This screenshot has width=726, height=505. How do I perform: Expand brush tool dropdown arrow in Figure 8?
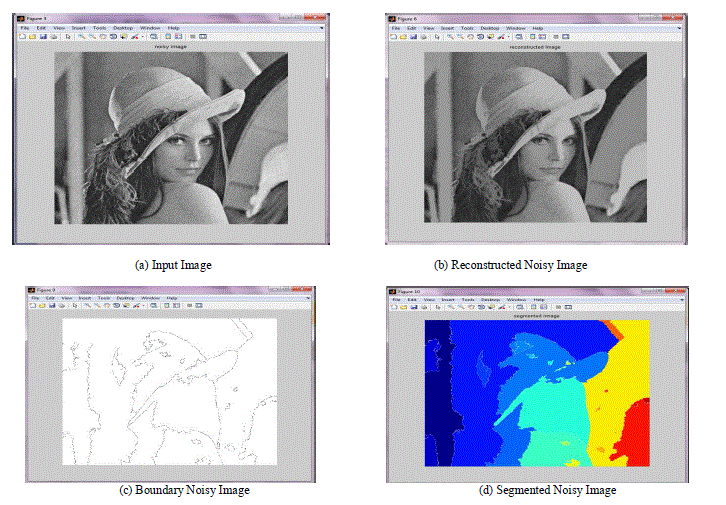[141, 36]
